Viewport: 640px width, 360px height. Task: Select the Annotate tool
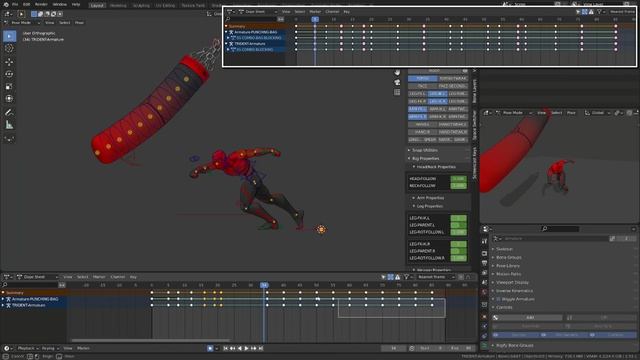[x=9, y=112]
